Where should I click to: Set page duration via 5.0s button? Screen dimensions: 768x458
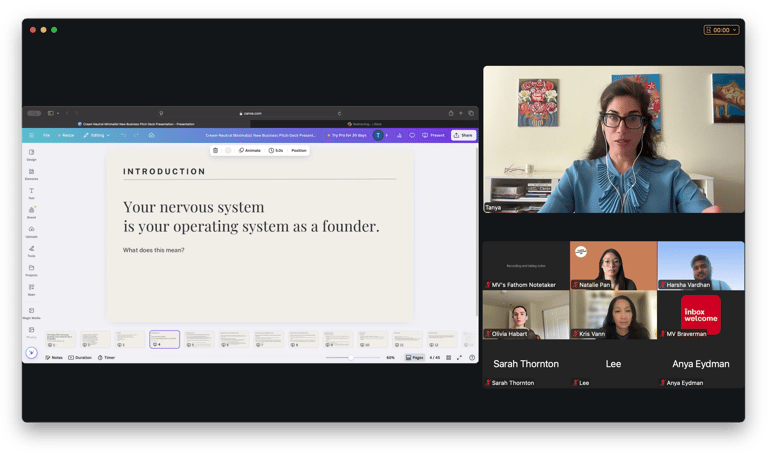click(x=276, y=150)
